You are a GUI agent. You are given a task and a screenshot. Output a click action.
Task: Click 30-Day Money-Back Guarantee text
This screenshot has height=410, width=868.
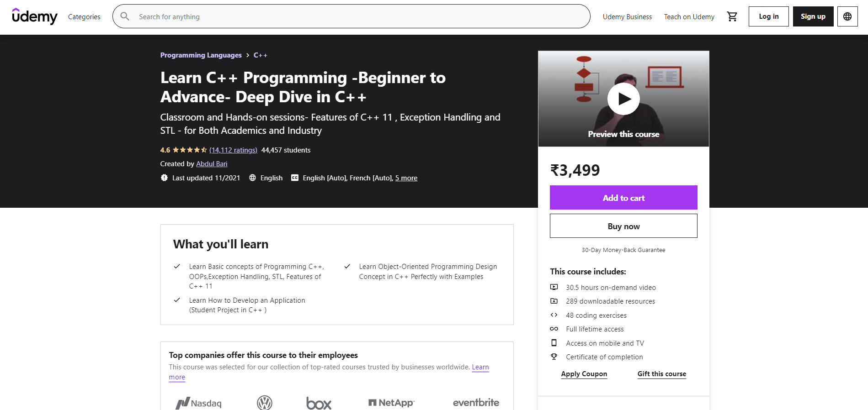click(x=623, y=250)
